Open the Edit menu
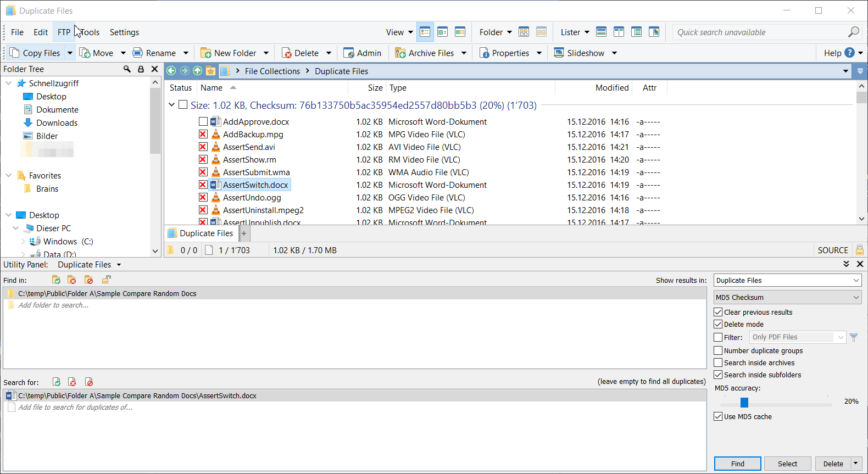Screen dimensions: 868x474 point(41,32)
